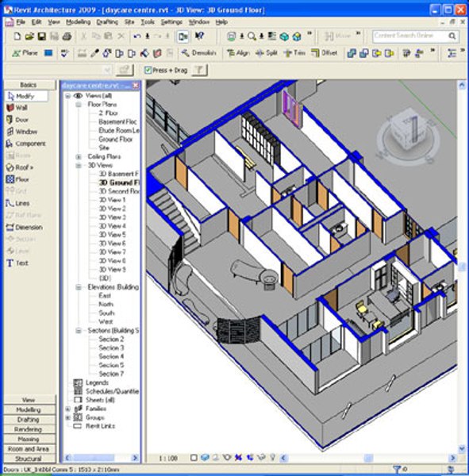Select the Window tool
The image size is (469, 476).
(x=21, y=132)
